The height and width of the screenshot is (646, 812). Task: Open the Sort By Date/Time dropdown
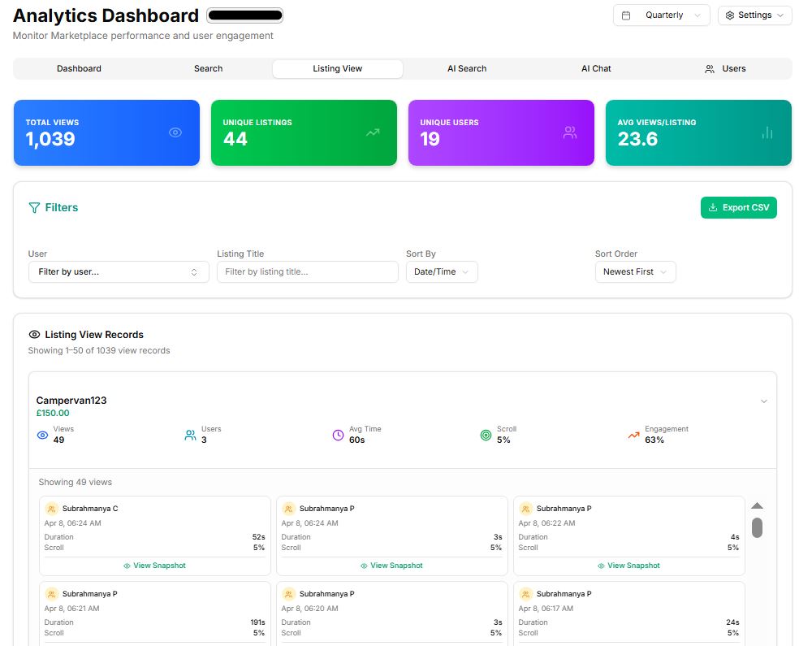442,272
